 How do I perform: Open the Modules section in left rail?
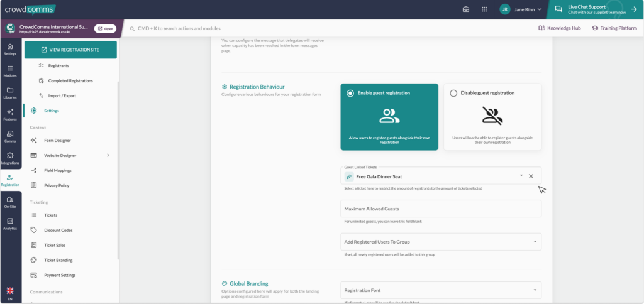[10, 70]
